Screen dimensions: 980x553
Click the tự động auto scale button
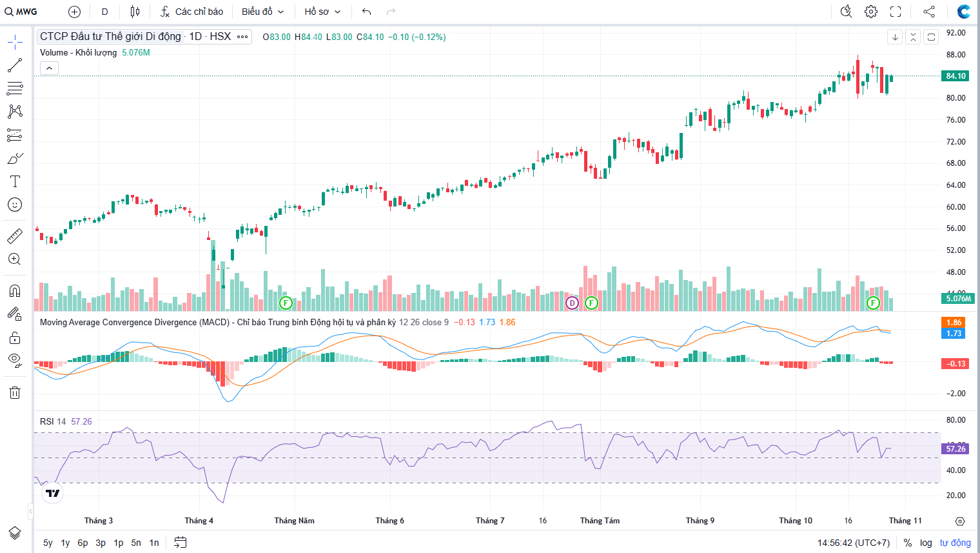(955, 543)
